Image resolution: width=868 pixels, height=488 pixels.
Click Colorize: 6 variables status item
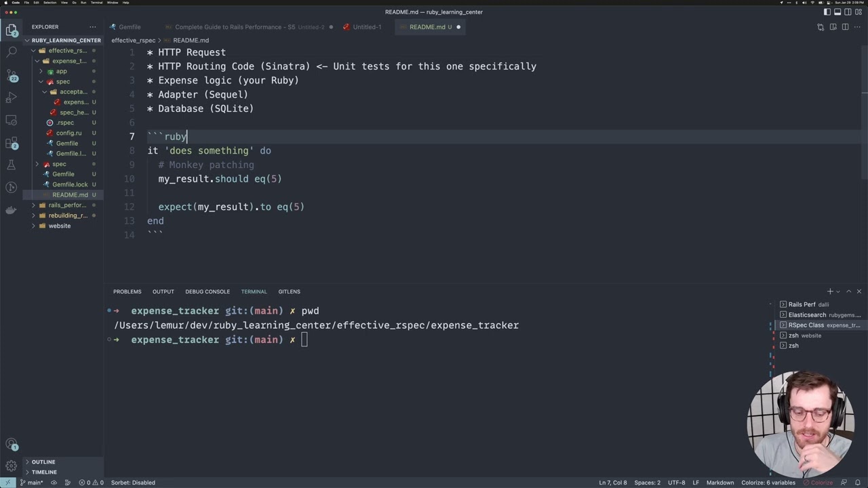768,483
